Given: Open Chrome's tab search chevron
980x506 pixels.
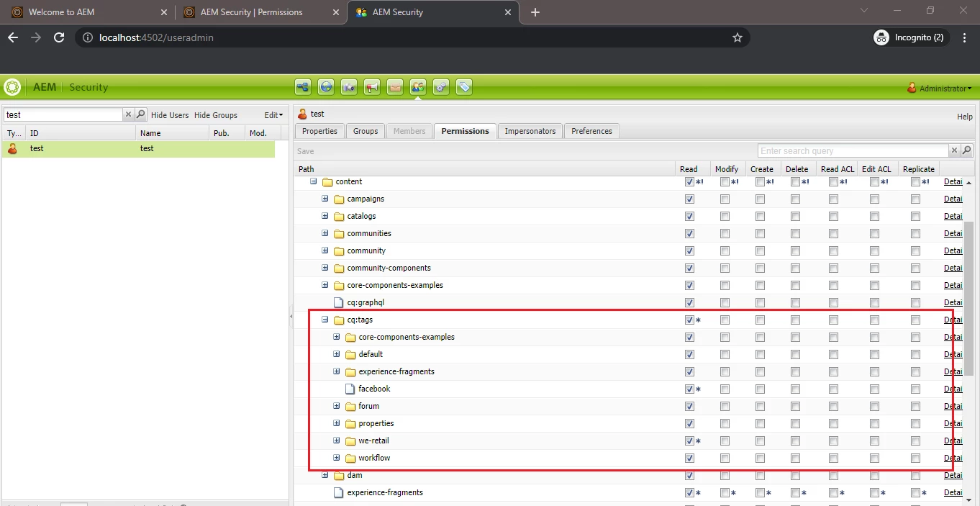Looking at the screenshot, I should pyautogui.click(x=864, y=10).
